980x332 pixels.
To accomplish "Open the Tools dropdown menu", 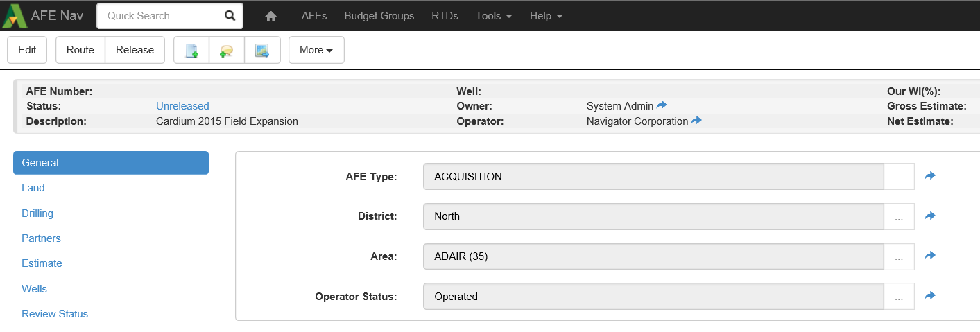I will point(494,16).
